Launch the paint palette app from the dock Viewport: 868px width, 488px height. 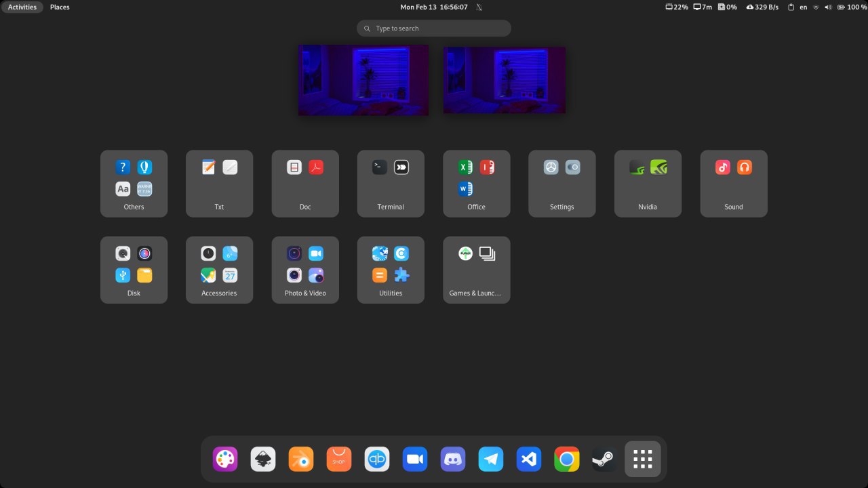click(x=225, y=460)
